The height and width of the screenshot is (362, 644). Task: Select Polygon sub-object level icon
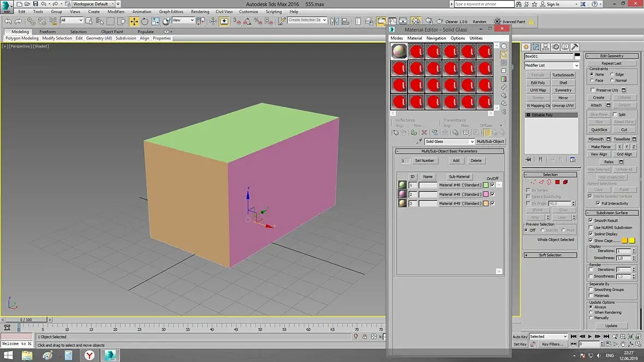557,182
